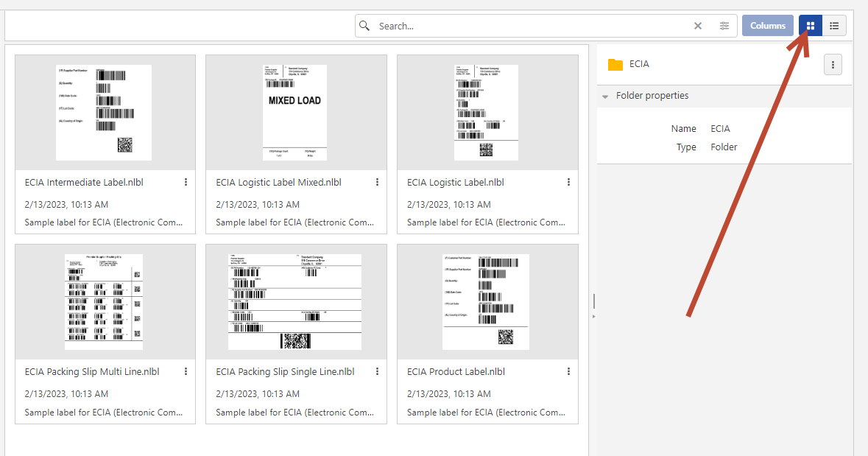Select the ECIA Logistic Label Mixed thumbnail
The width and height of the screenshot is (868, 456).
coord(295,113)
